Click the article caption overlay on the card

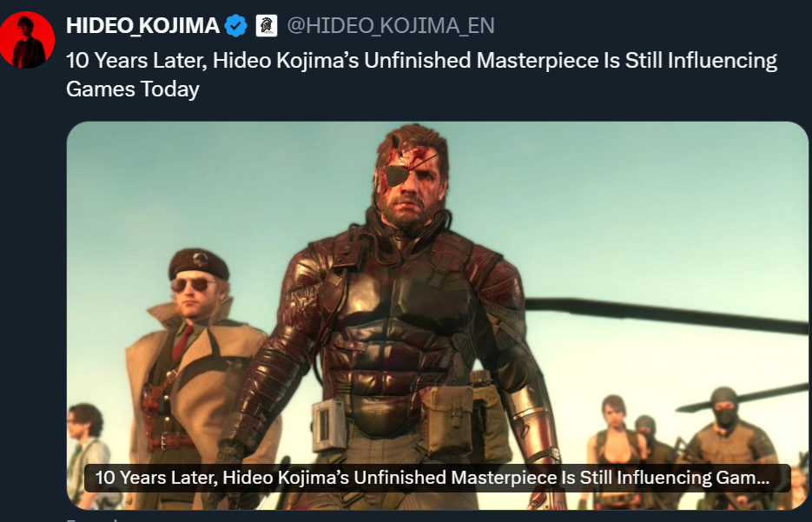[437, 478]
